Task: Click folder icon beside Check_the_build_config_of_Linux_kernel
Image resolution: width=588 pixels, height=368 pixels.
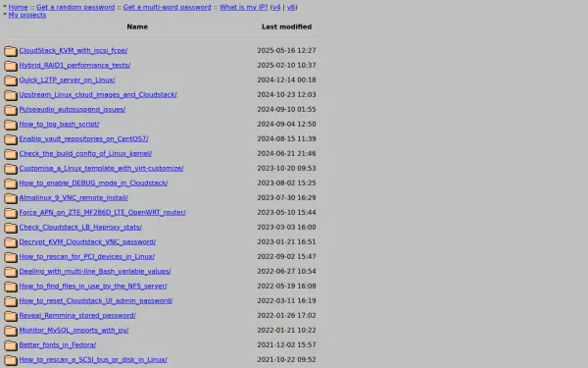Action: 11,154
